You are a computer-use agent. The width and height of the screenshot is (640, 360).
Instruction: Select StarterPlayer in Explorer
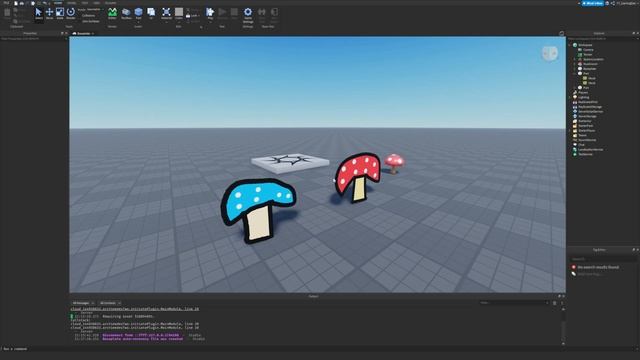point(587,130)
